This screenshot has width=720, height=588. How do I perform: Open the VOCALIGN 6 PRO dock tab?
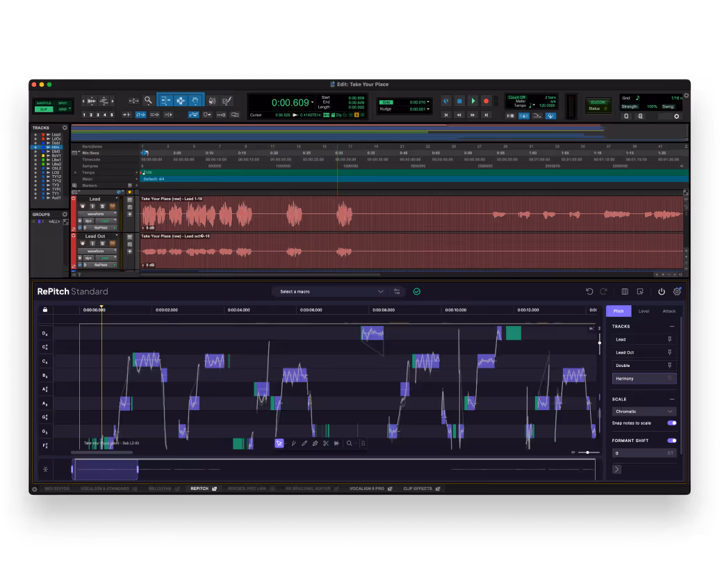370,489
